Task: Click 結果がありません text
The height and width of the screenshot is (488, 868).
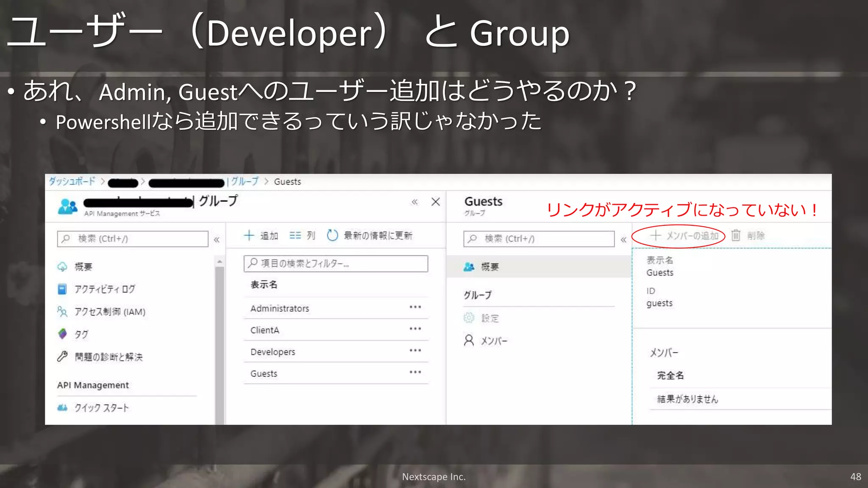Action: tap(687, 399)
